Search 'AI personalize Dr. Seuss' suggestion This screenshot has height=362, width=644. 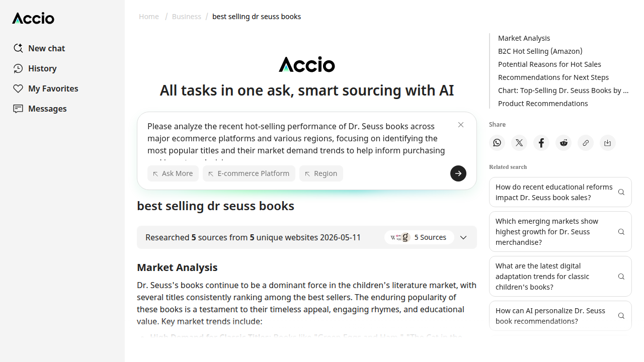560,316
